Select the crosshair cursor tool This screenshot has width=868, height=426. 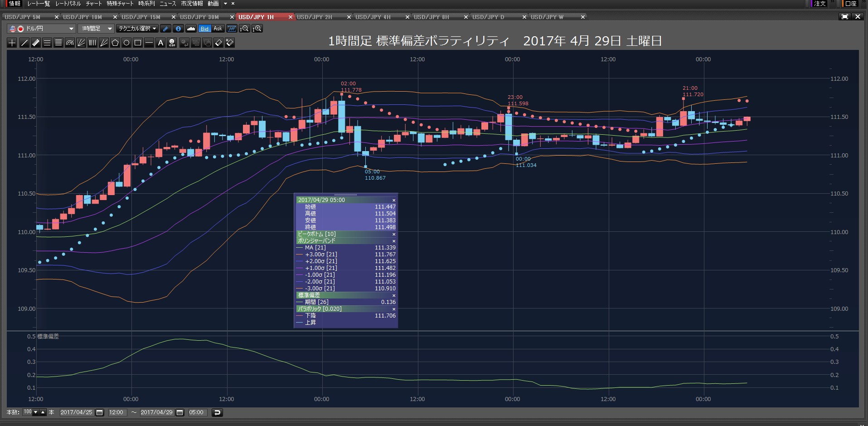[12, 43]
